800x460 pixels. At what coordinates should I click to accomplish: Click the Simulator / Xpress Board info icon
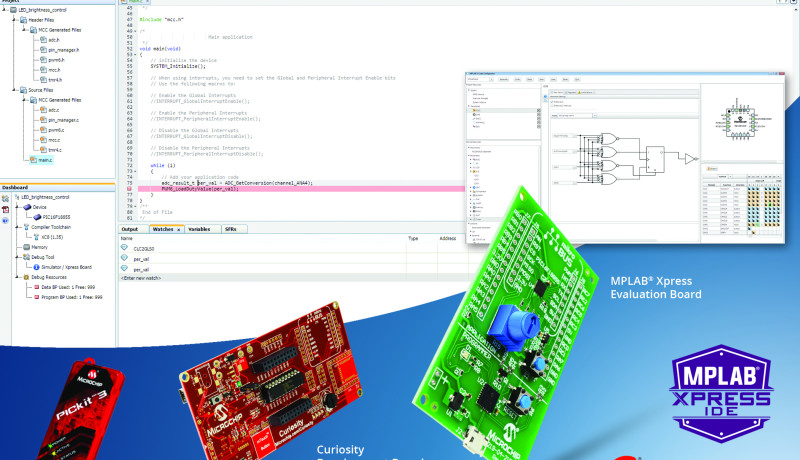coord(36,267)
